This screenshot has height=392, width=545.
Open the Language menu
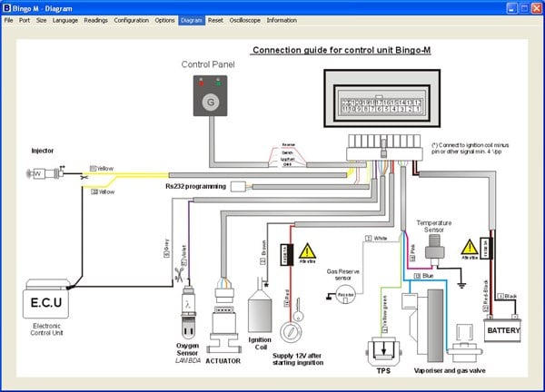point(65,19)
